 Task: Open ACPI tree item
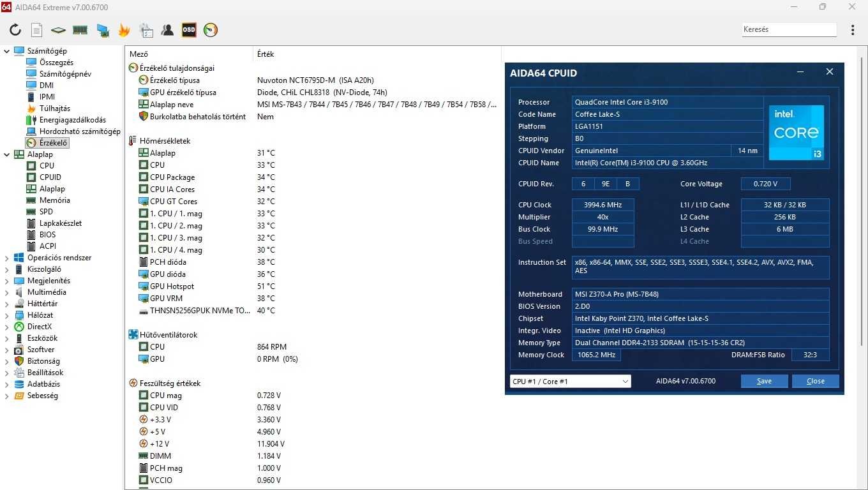[48, 246]
